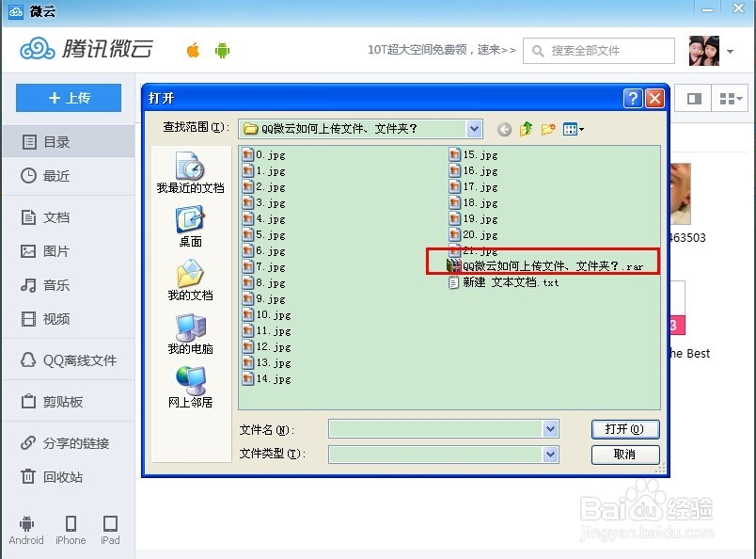Open 回收站 in sidebar
Screen dimensions: 756x559
tap(69, 477)
